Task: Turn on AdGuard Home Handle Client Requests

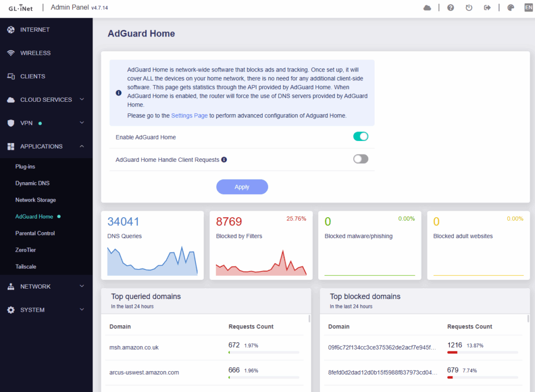Action: [x=360, y=159]
